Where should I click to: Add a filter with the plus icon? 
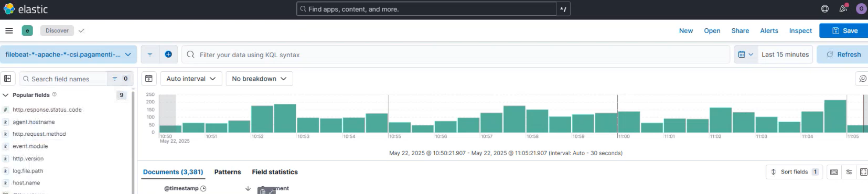168,55
